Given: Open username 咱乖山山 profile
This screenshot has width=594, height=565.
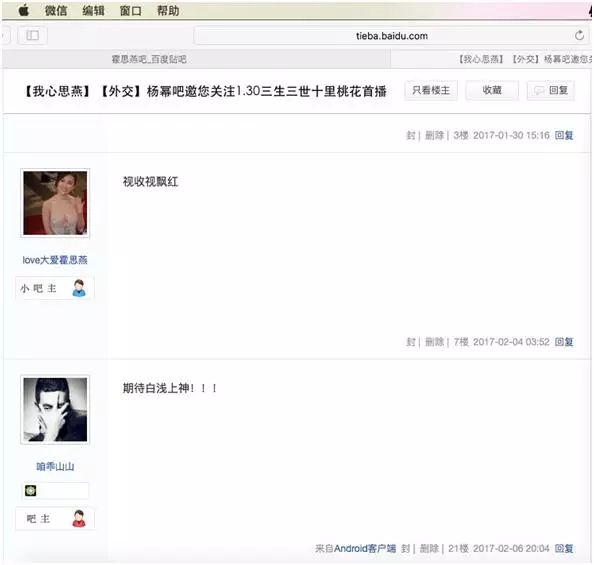Looking at the screenshot, I should point(55,466).
